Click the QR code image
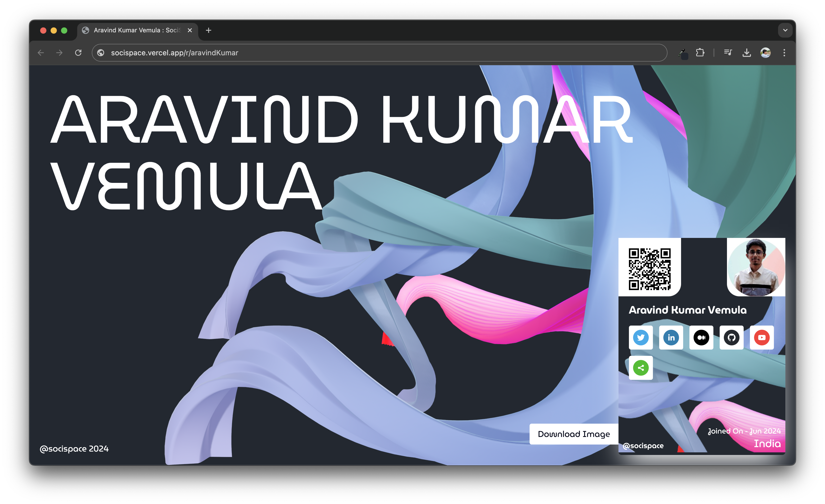The height and width of the screenshot is (504, 825). pos(649,269)
